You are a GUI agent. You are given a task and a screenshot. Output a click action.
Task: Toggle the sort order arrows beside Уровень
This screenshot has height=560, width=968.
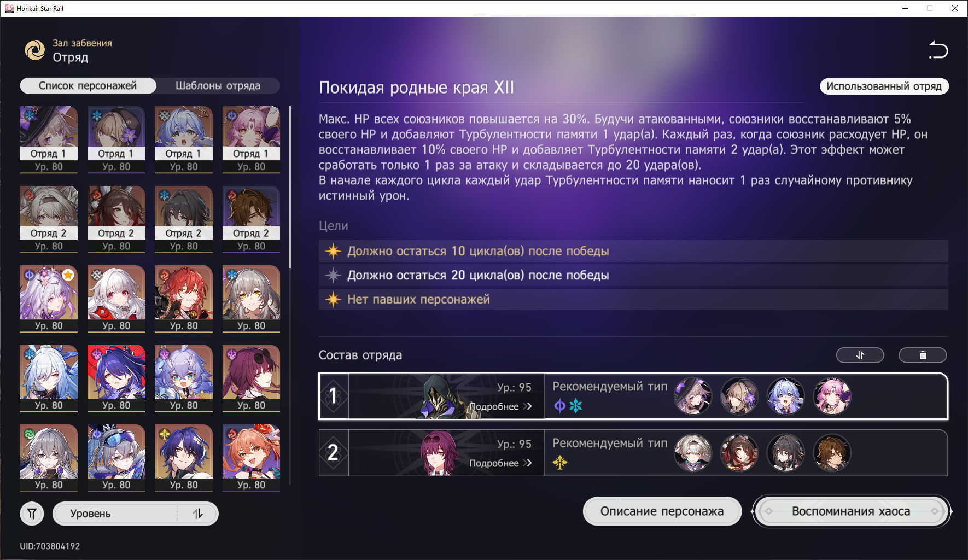[x=198, y=514]
